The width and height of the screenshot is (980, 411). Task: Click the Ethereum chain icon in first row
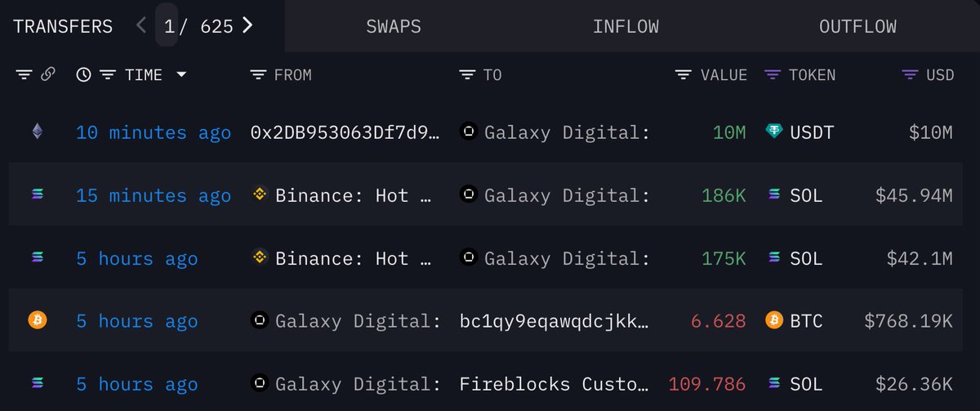pyautogui.click(x=37, y=131)
